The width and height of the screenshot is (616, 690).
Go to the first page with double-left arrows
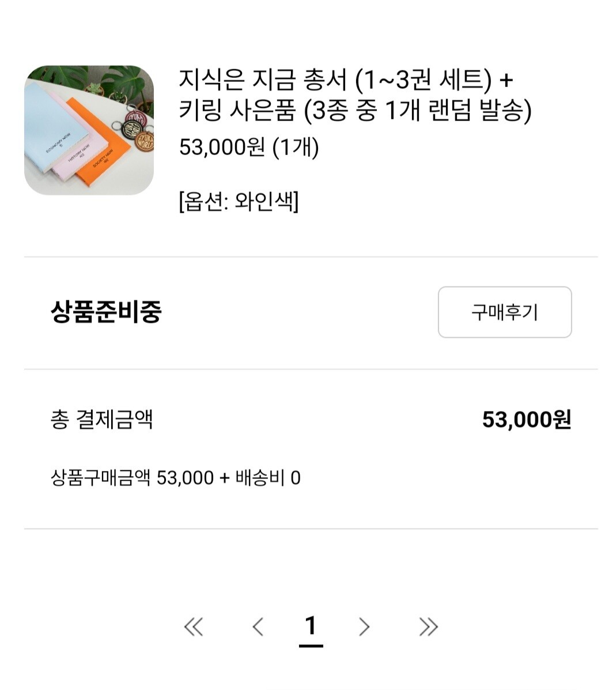(x=194, y=627)
